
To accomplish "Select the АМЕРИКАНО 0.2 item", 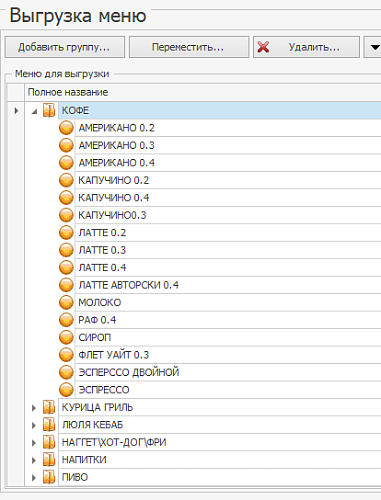I will (x=228, y=128).
